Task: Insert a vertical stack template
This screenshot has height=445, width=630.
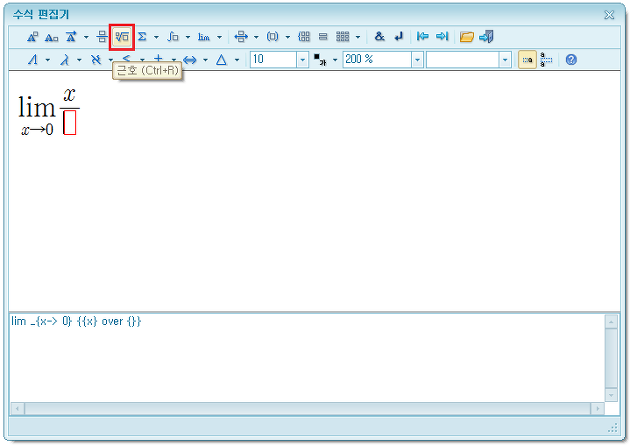Action: click(323, 37)
